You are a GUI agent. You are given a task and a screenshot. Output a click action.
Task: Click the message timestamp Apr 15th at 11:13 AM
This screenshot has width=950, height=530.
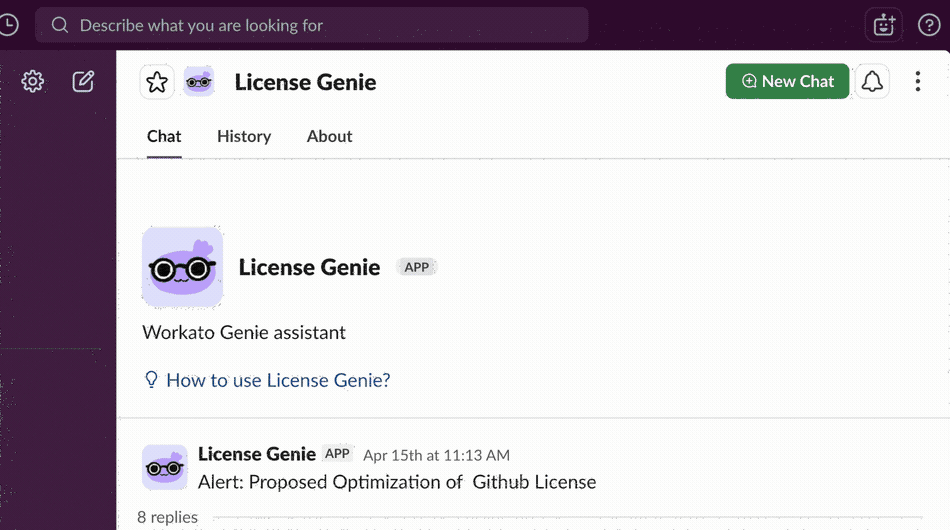click(x=436, y=455)
